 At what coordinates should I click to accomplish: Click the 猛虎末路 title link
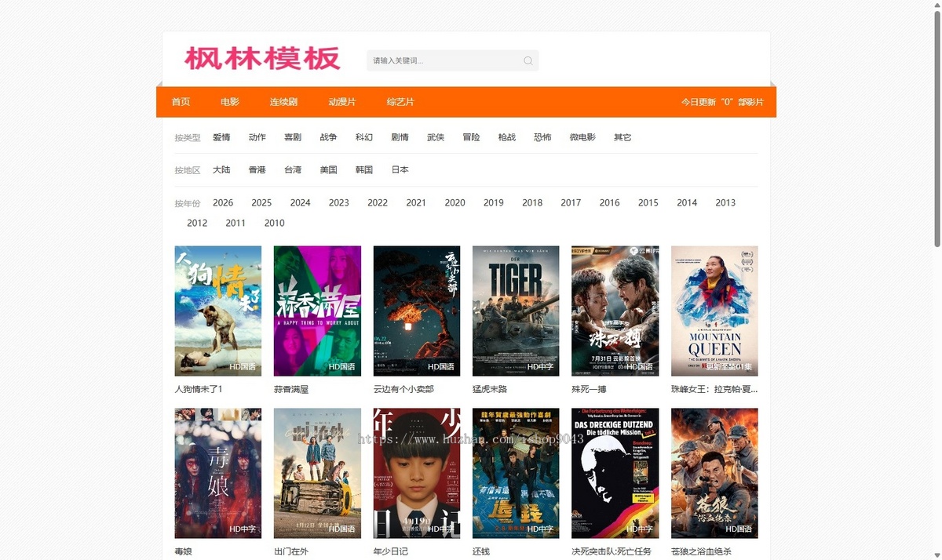click(490, 389)
